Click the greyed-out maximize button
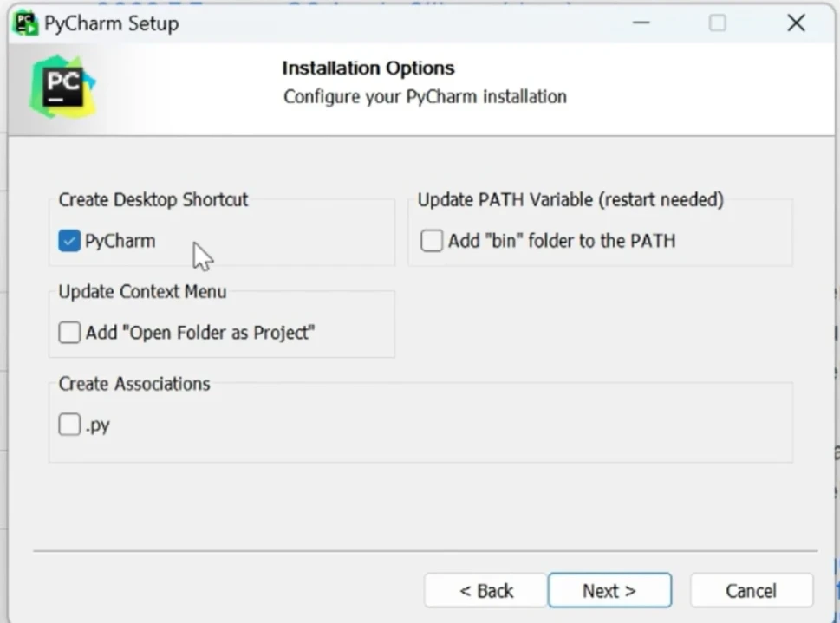 coord(718,23)
